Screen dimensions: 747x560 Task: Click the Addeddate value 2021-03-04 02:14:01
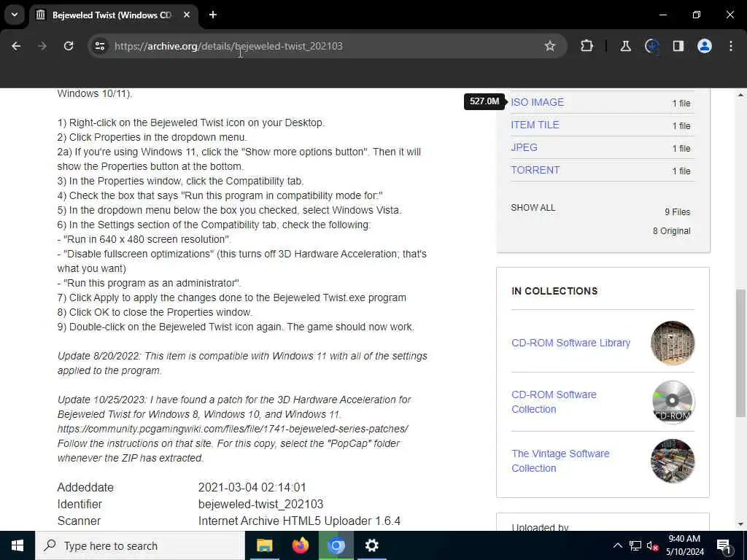(x=252, y=488)
